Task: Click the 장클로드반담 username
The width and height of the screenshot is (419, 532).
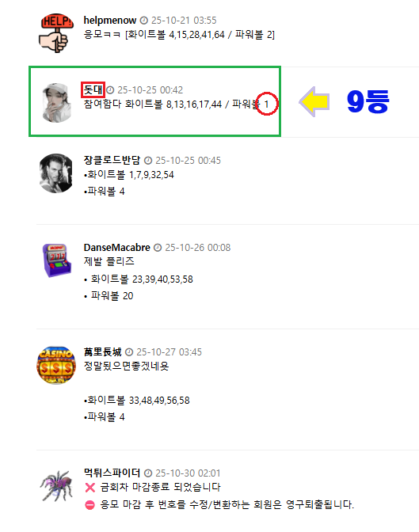Action: [112, 160]
